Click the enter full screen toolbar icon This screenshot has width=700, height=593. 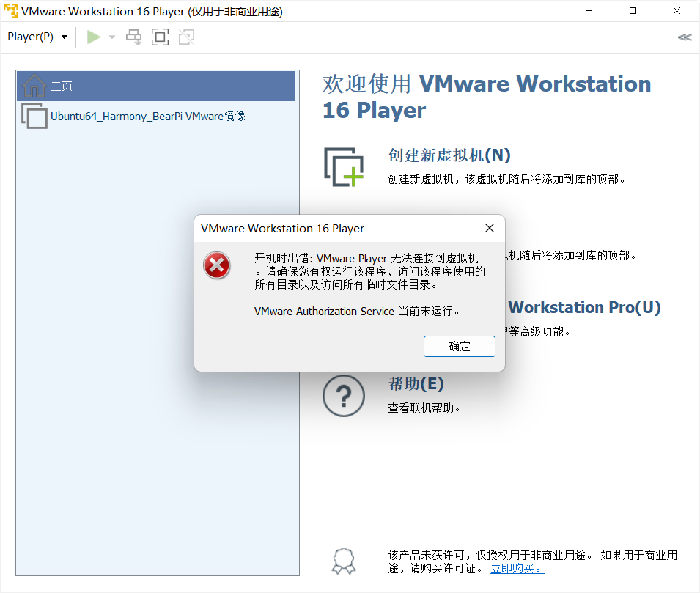point(160,37)
